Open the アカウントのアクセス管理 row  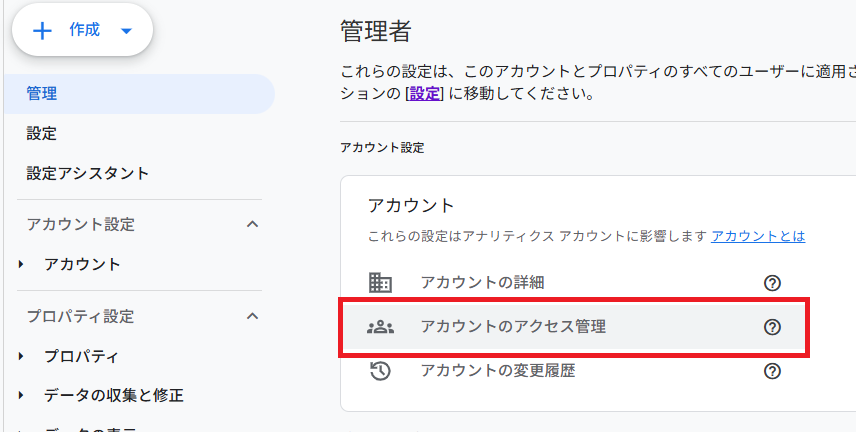(513, 327)
